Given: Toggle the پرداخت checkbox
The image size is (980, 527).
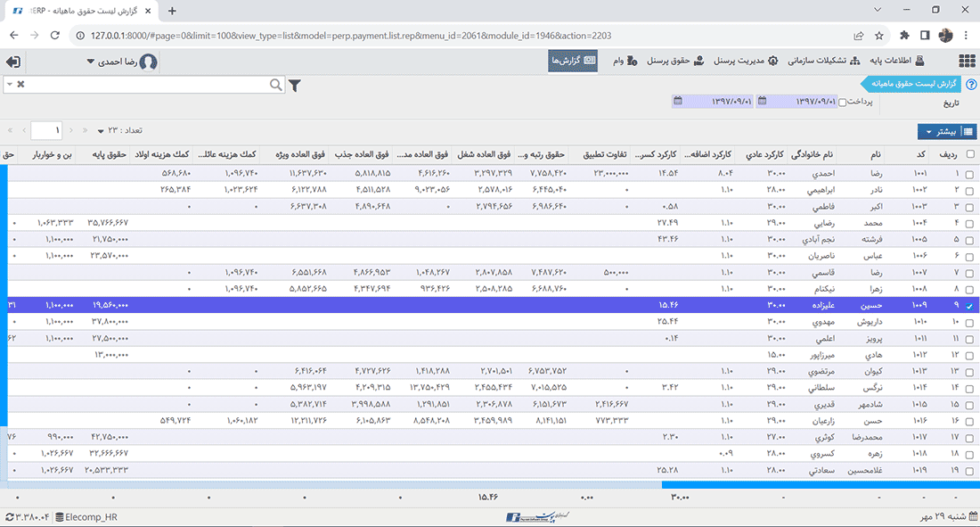Looking at the screenshot, I should pyautogui.click(x=843, y=102).
